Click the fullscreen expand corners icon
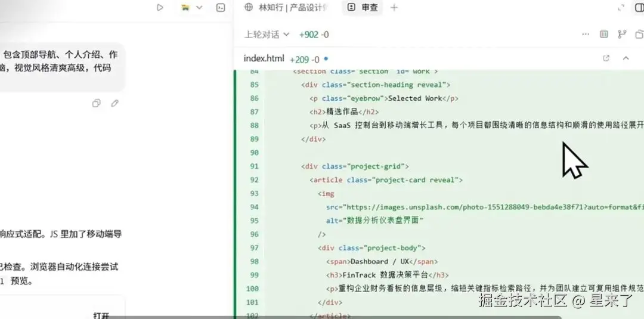644x319 pixels. point(621,7)
